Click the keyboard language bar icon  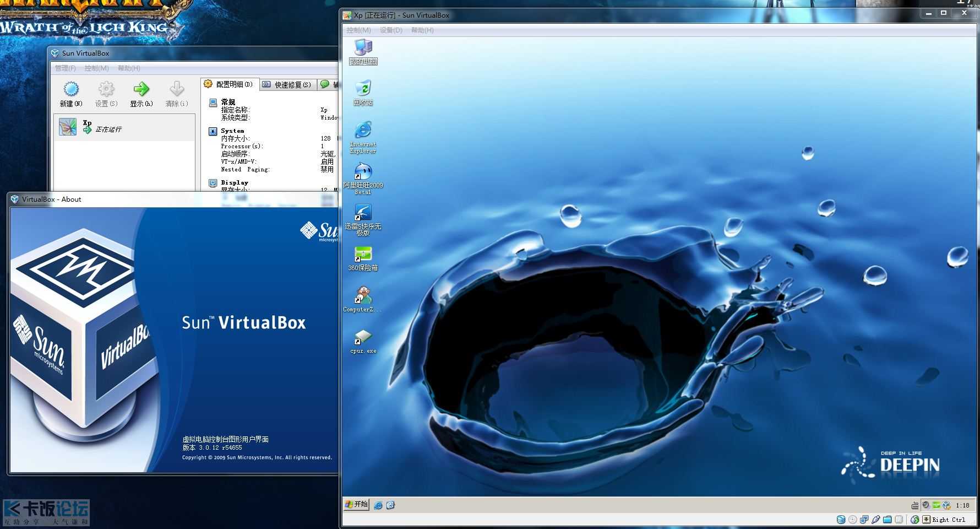[915, 505]
